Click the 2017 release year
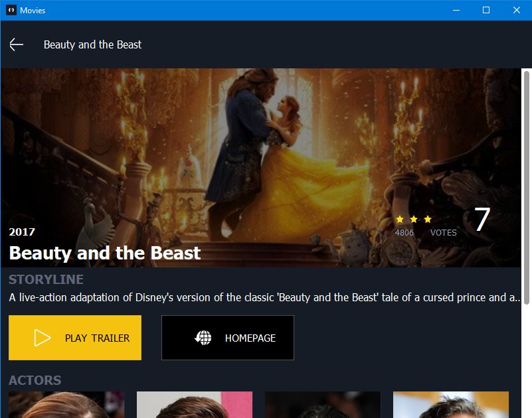This screenshot has width=532, height=418. click(22, 232)
